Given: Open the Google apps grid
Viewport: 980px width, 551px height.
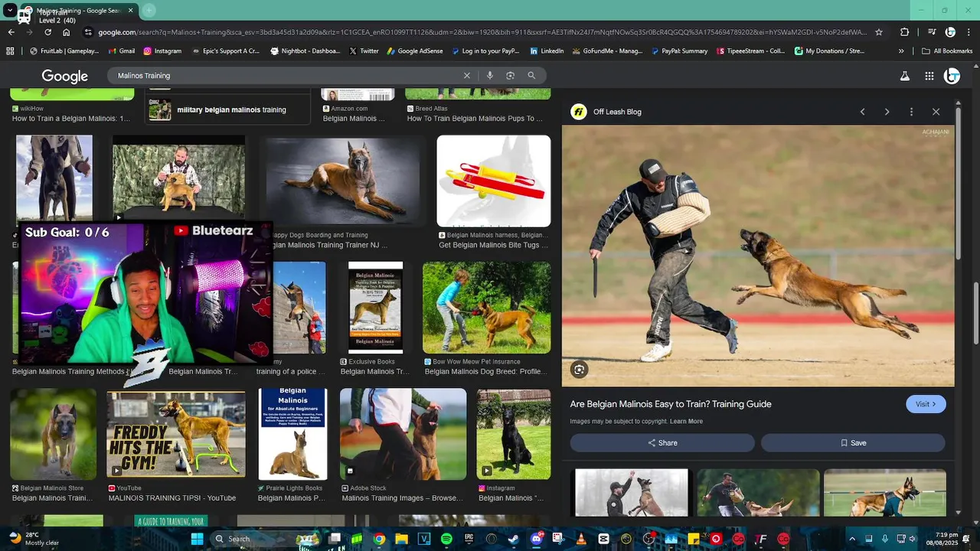Looking at the screenshot, I should pyautogui.click(x=929, y=76).
